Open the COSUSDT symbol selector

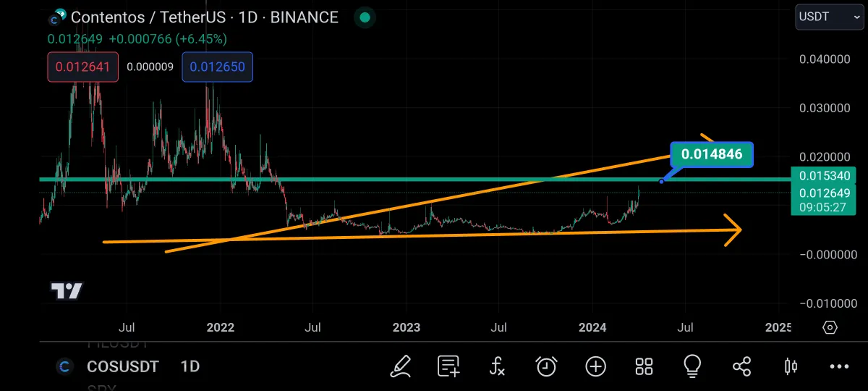tap(122, 367)
